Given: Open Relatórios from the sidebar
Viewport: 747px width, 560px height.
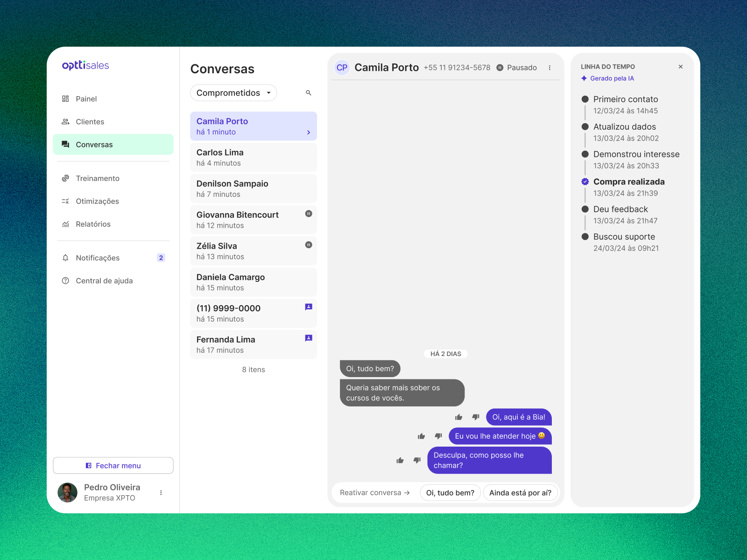Looking at the screenshot, I should click(93, 224).
